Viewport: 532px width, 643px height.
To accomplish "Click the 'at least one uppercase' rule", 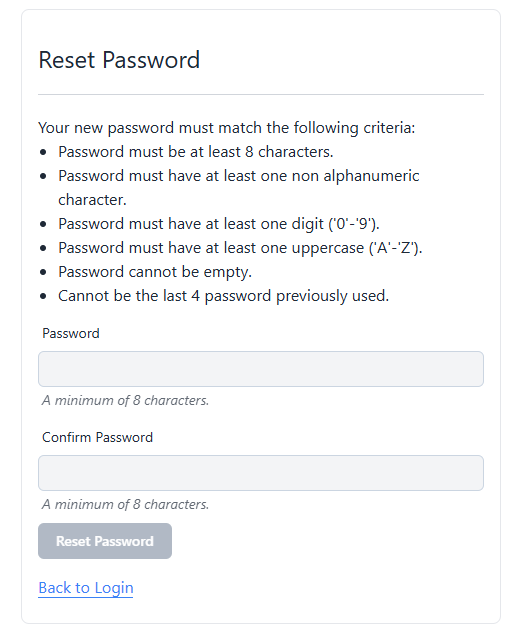I will tap(240, 248).
